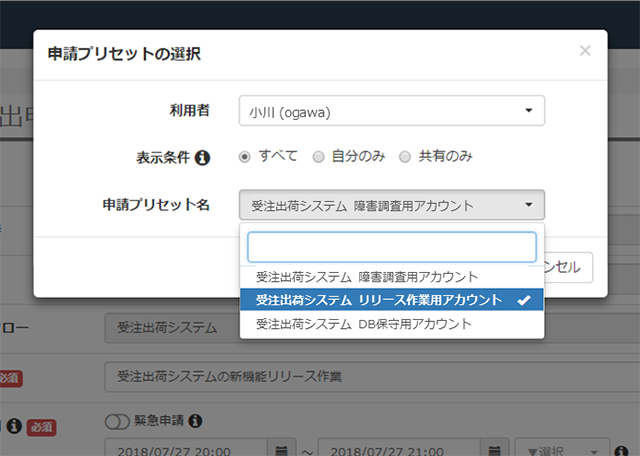The height and width of the screenshot is (456, 640).
Task: Focus the preset search input field
Action: (x=391, y=247)
